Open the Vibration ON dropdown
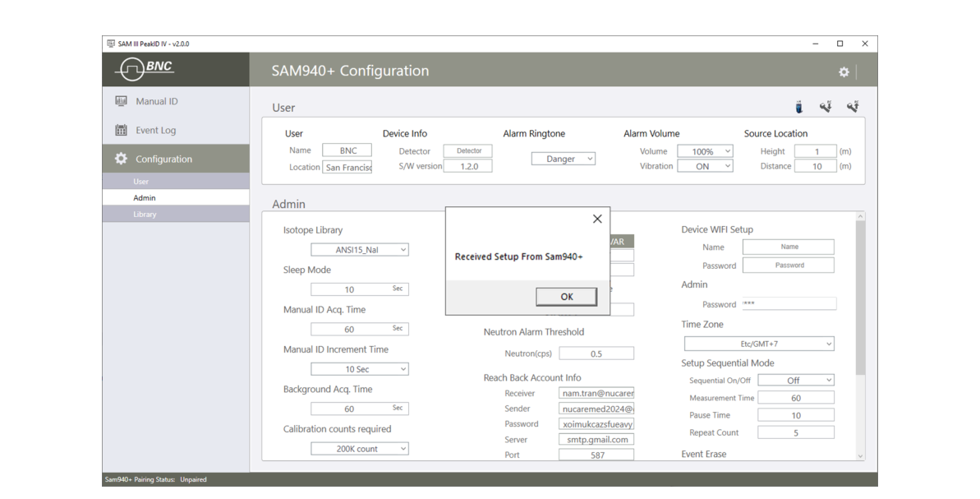Screen dimensions: 980x499 705,166
